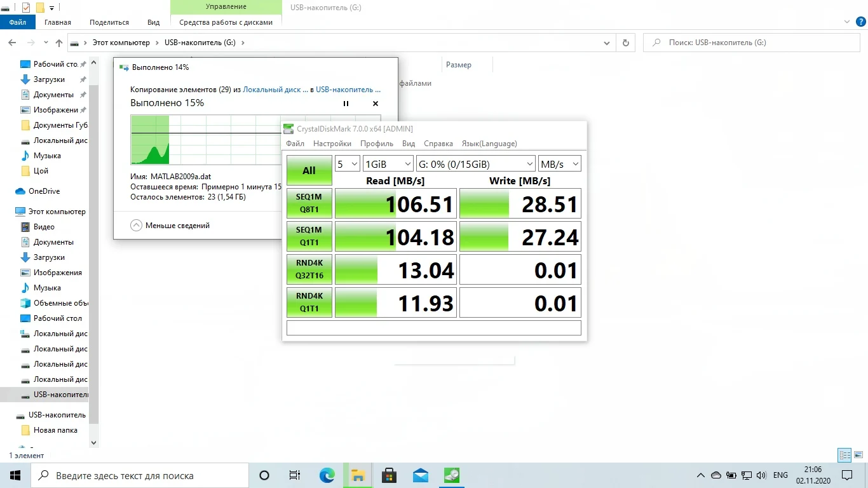
Task: Click the empty comment field in CrystalDiskMark
Action: tap(434, 328)
